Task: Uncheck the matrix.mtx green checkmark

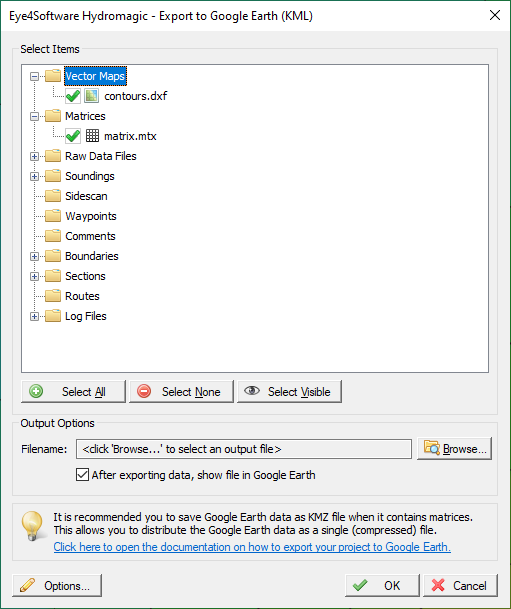Action: coord(73,136)
